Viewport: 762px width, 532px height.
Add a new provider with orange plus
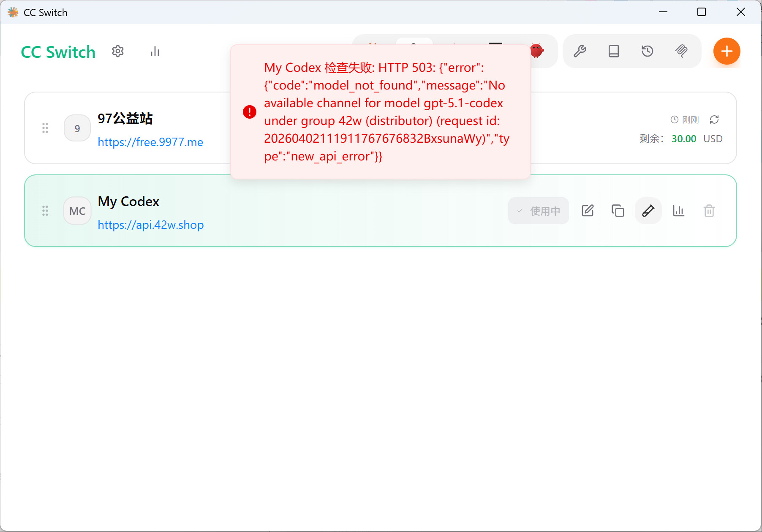coord(727,51)
